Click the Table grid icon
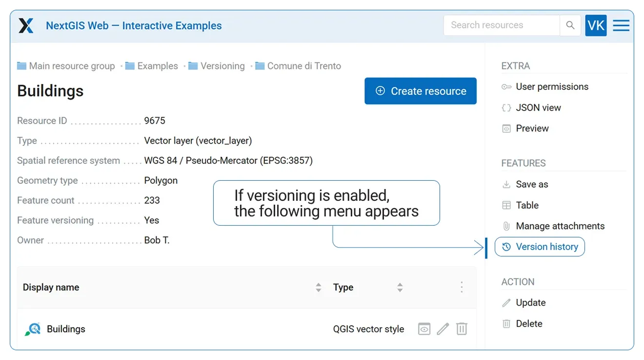The width and height of the screenshot is (644, 360). (506, 206)
